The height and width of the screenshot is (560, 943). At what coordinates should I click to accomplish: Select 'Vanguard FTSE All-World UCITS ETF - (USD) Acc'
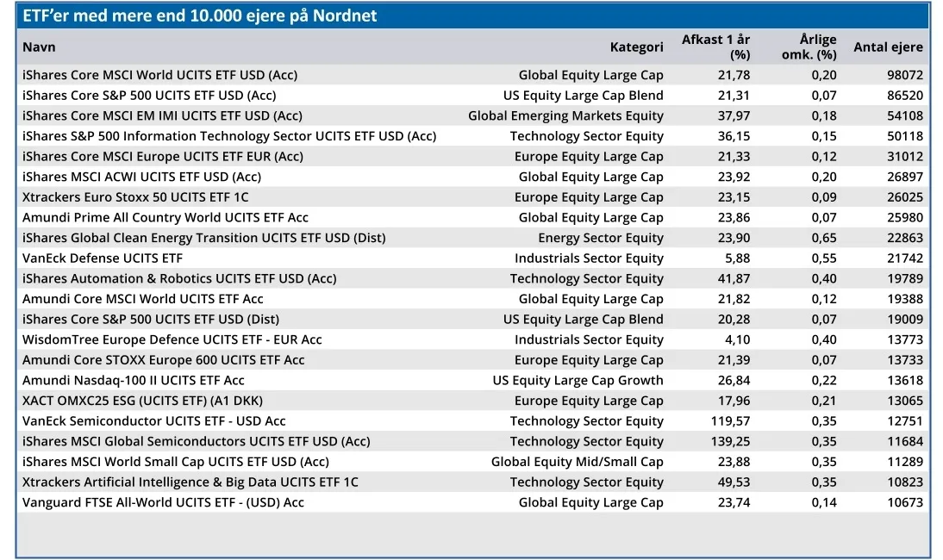[x=163, y=503]
